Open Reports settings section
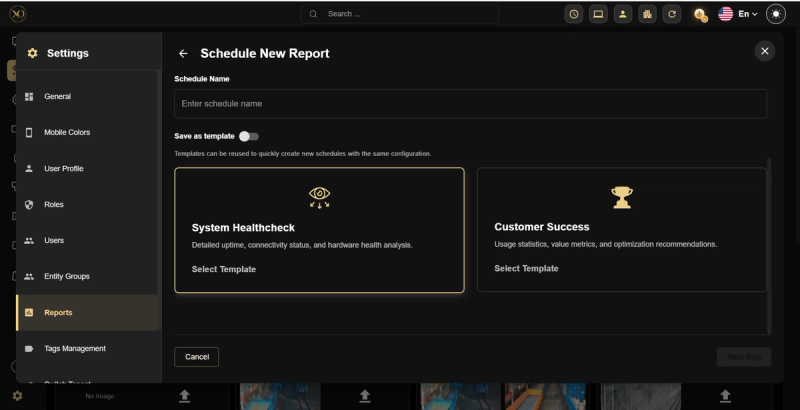Image resolution: width=800 pixels, height=410 pixels. point(87,313)
